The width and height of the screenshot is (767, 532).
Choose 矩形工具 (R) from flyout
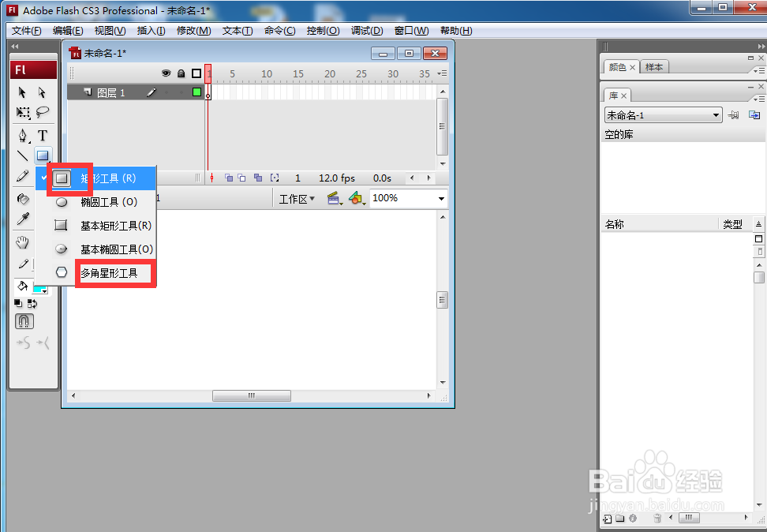(96, 178)
